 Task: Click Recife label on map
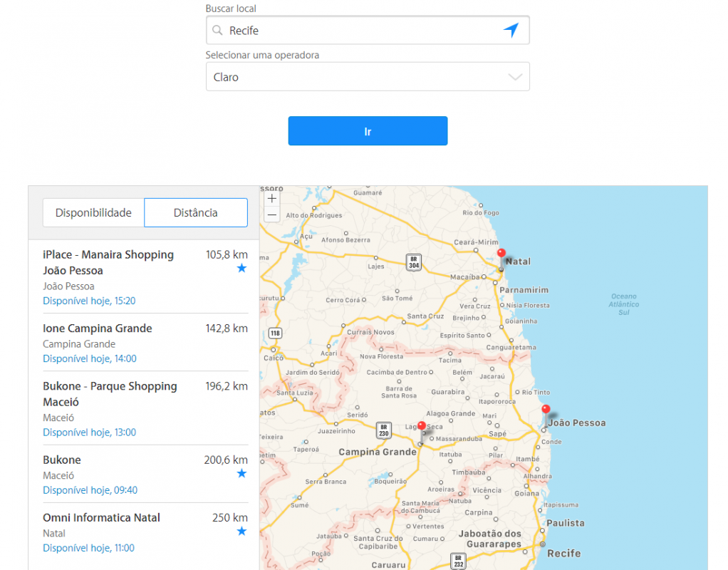(x=563, y=554)
